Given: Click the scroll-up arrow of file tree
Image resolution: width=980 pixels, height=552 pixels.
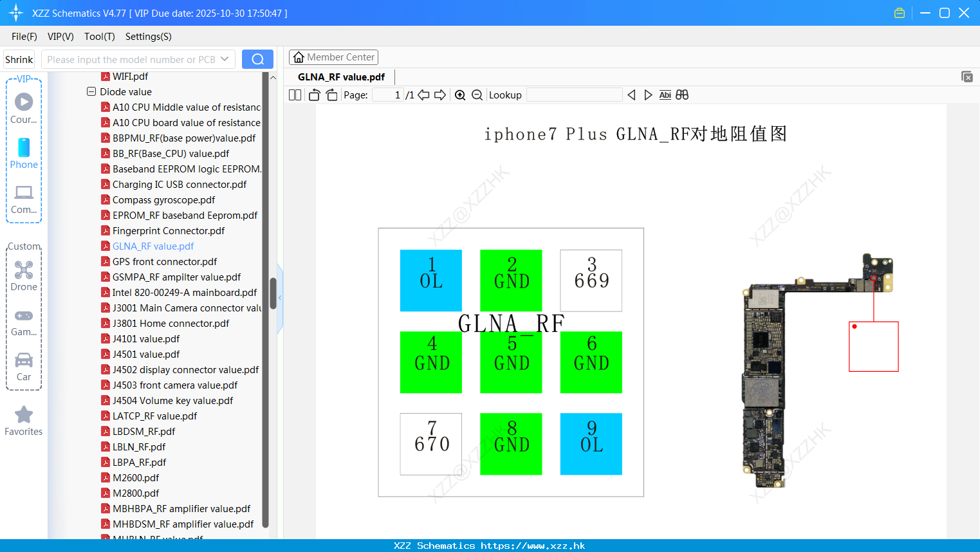Looking at the screenshot, I should [x=273, y=77].
